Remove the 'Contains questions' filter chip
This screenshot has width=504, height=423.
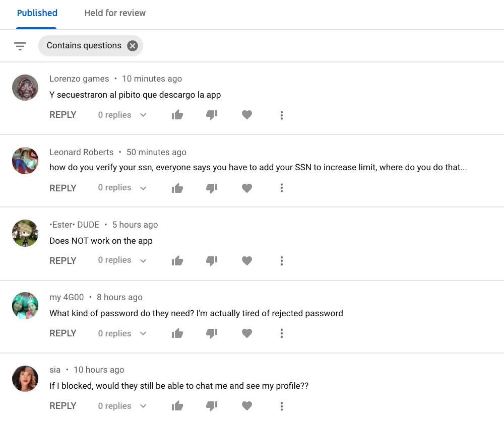pyautogui.click(x=132, y=46)
